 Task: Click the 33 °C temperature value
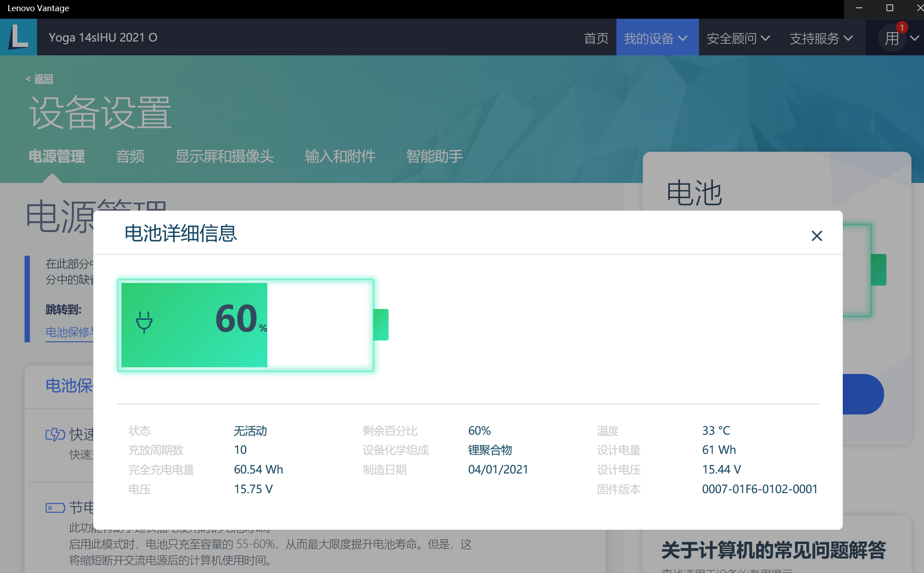tap(716, 431)
